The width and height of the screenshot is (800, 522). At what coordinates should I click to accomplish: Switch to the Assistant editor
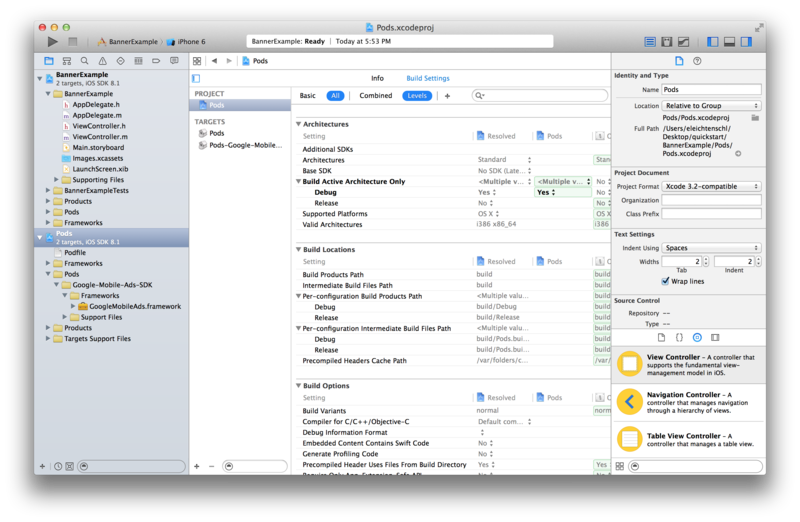666,42
